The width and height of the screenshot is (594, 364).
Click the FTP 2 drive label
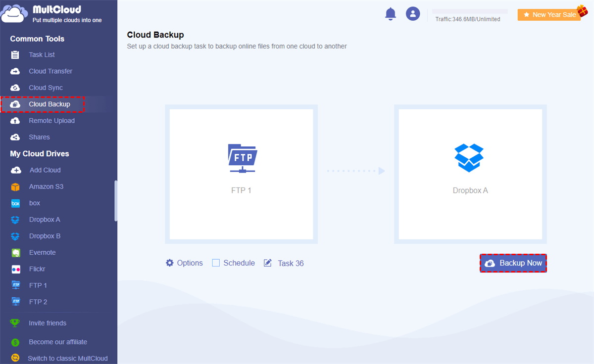[38, 302]
